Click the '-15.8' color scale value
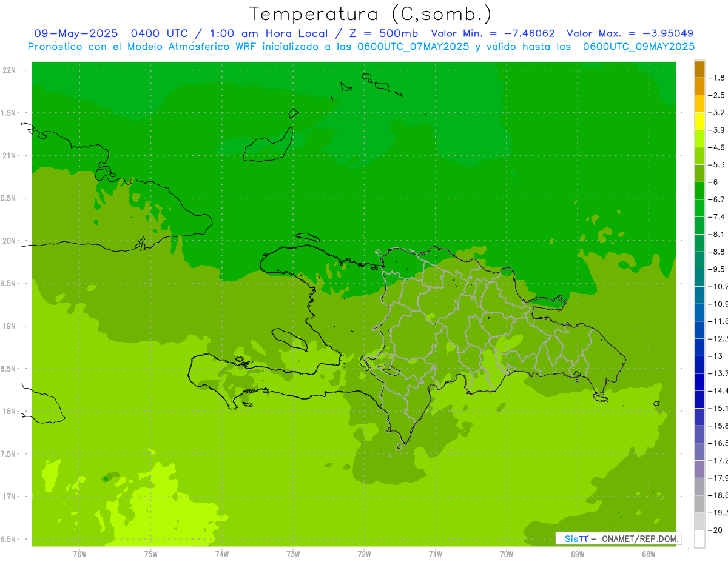Image resolution: width=728 pixels, height=562 pixels. 718,426
